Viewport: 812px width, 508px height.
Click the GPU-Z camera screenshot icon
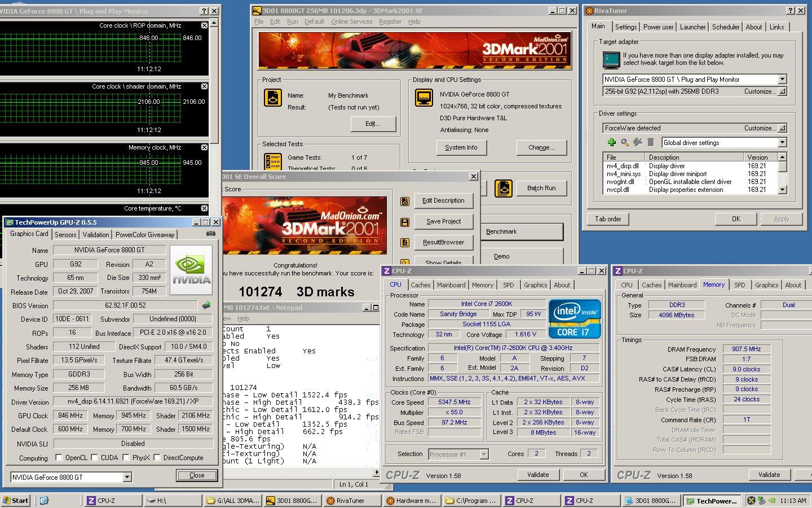210,233
